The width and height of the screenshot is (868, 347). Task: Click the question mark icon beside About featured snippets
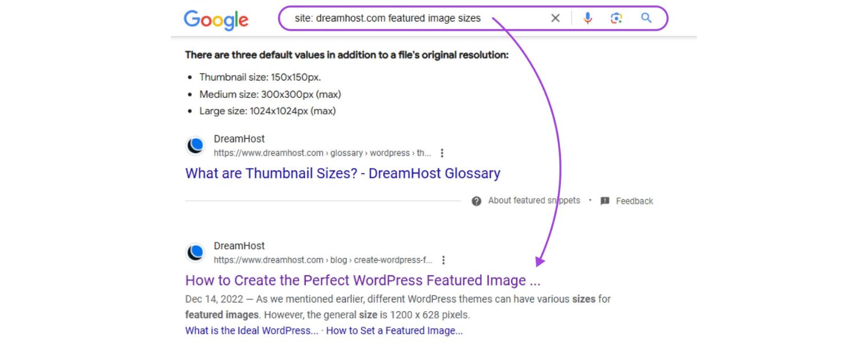pyautogui.click(x=476, y=201)
